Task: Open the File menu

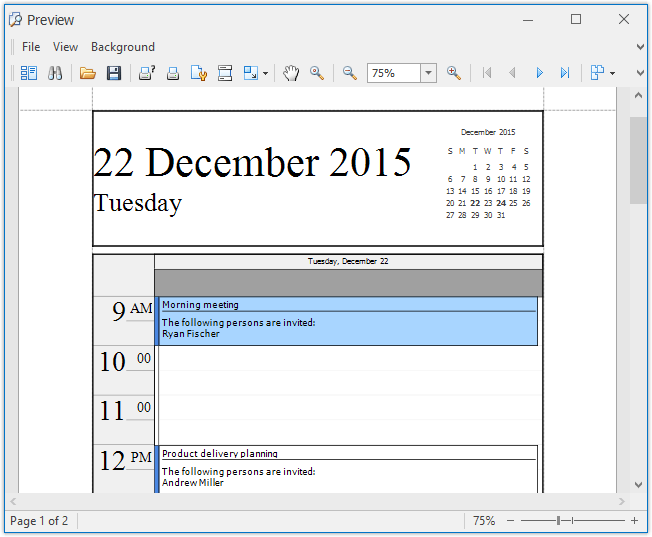Action: (x=31, y=47)
